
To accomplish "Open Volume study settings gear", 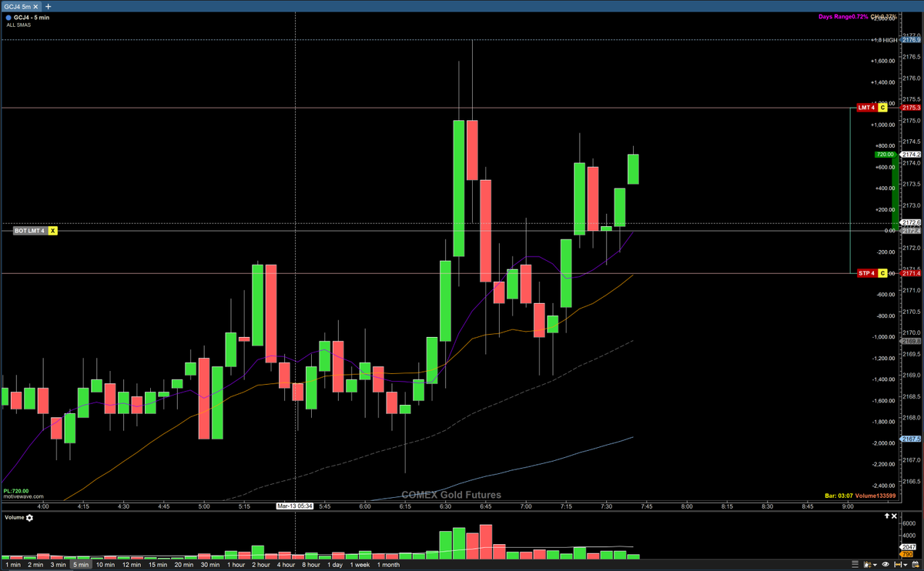I will point(29,518).
